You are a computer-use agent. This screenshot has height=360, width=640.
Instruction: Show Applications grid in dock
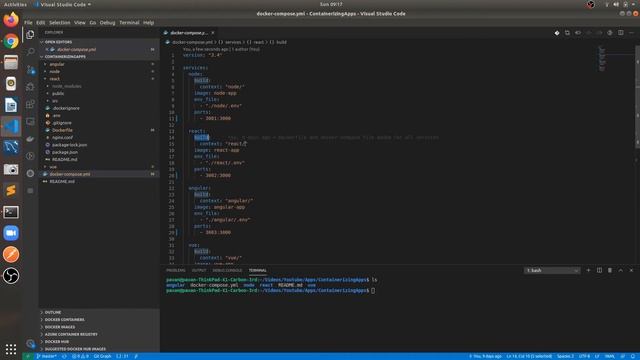tap(11, 349)
